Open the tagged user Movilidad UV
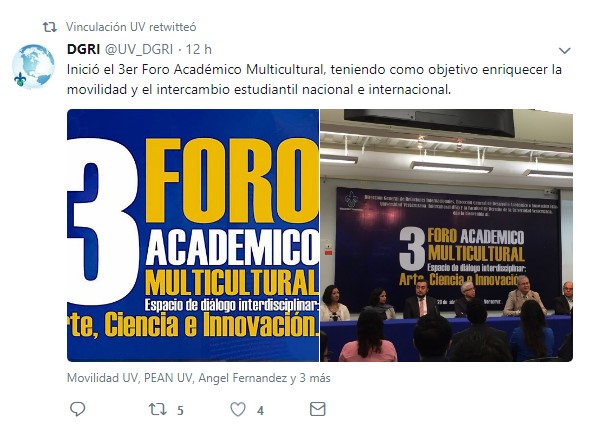 point(102,378)
